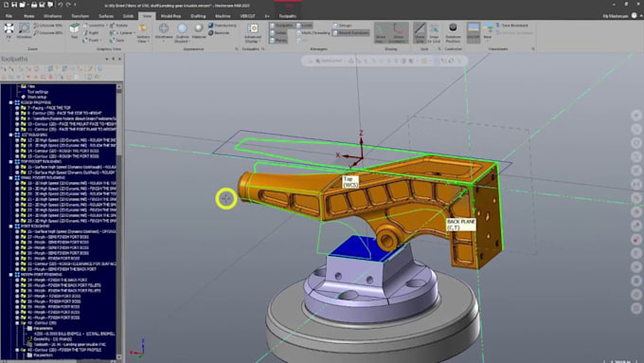Click the Top (WCS) plane label
The height and width of the screenshot is (363, 644).
(350, 182)
